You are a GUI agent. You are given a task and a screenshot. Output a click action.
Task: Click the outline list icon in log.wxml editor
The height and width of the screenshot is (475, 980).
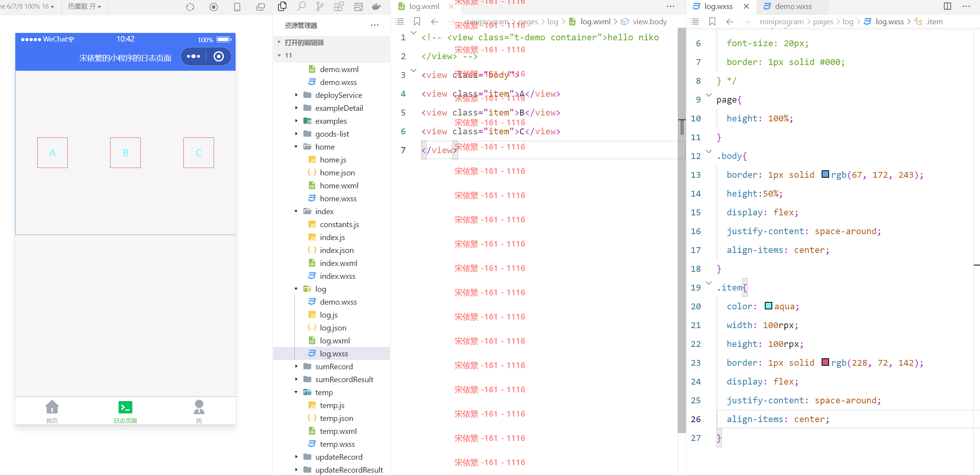pos(399,22)
